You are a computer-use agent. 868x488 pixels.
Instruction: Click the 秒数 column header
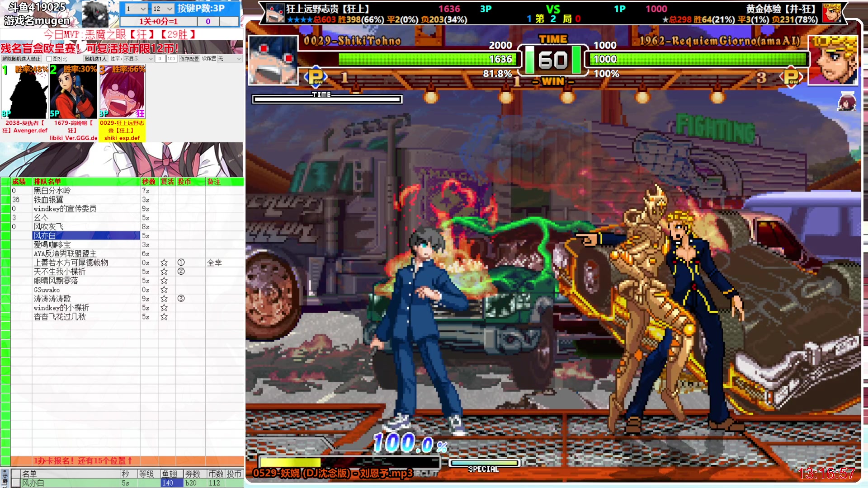[x=149, y=182]
